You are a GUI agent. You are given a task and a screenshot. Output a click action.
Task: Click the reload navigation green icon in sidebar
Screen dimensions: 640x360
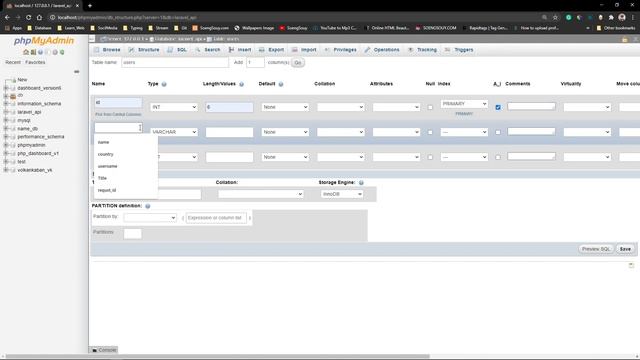(62, 52)
